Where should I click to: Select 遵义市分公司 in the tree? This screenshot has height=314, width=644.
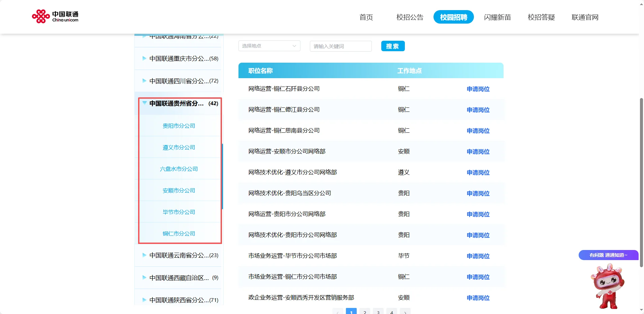[179, 147]
